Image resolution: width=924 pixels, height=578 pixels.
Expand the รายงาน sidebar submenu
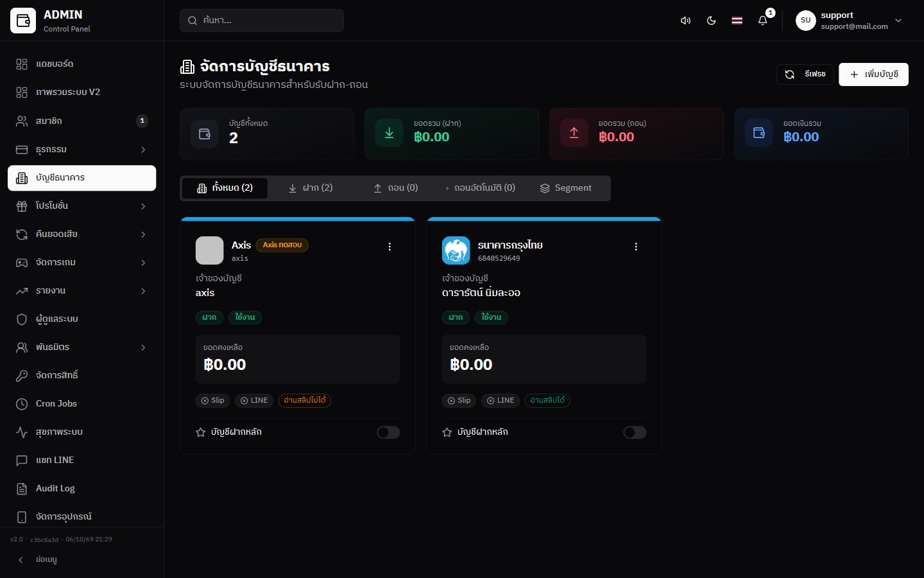[x=82, y=291]
